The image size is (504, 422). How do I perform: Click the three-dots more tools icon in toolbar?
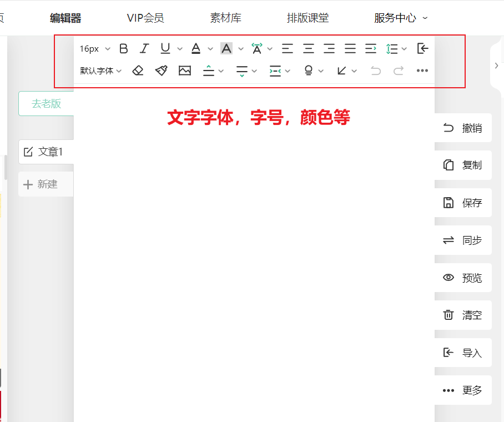coord(422,71)
